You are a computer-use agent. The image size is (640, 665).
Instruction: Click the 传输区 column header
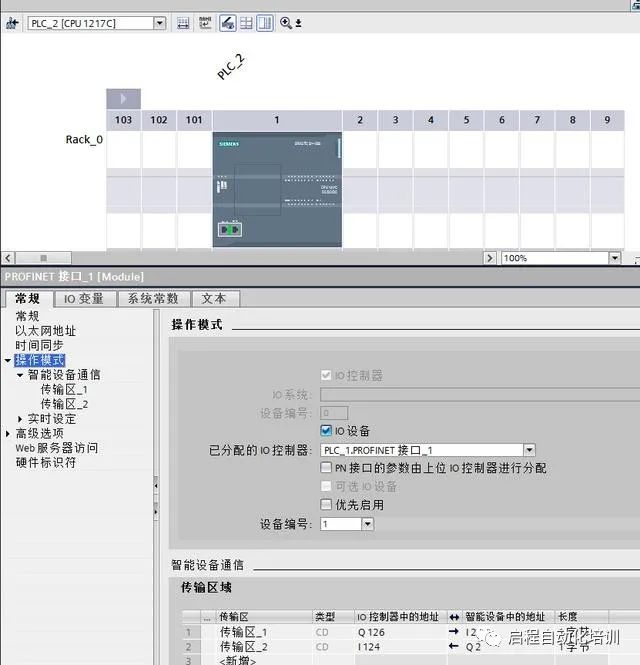pos(265,617)
